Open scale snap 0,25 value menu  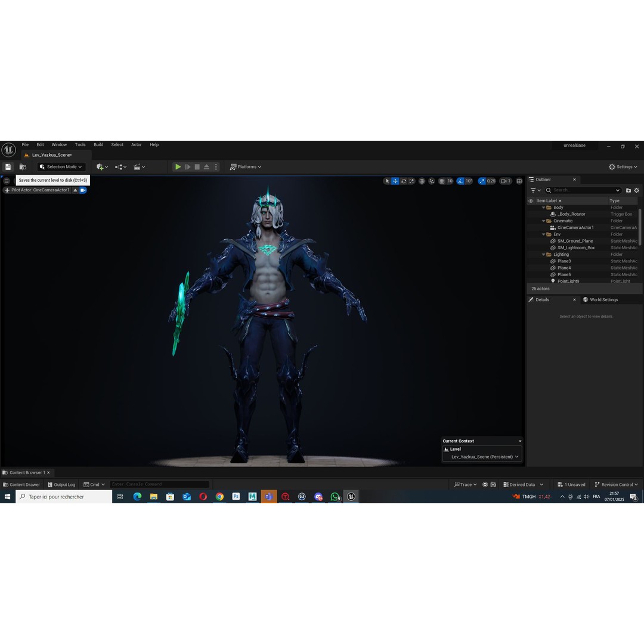(x=491, y=181)
